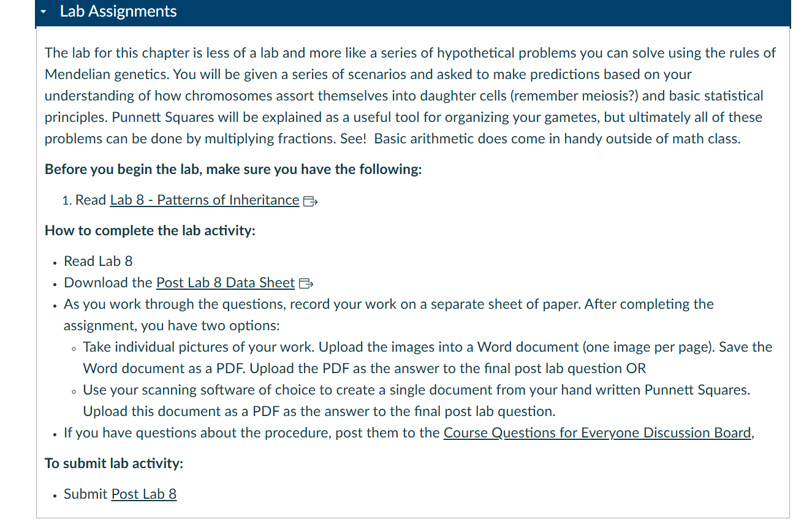
Task: Open the Lab 8 - Patterns of Inheritance link
Action: (x=205, y=200)
